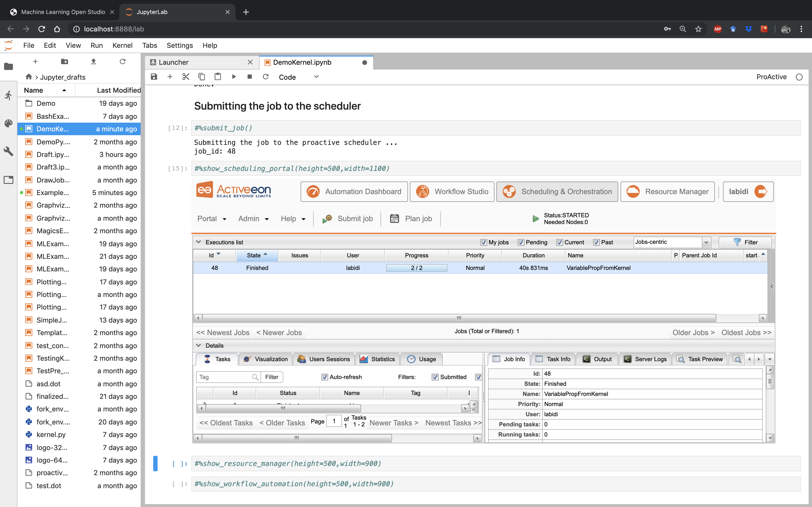This screenshot has height=507, width=812.
Task: Expand the Admin dropdown menu
Action: click(x=253, y=218)
